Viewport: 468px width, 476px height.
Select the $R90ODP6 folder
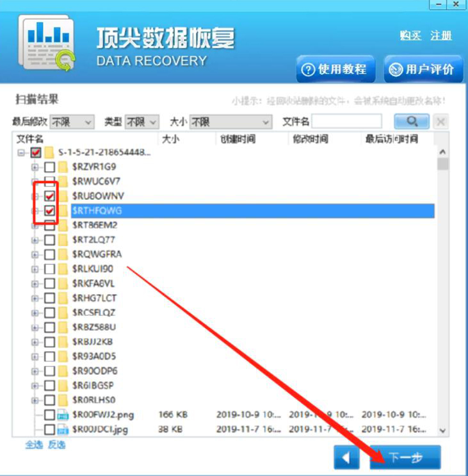pyautogui.click(x=95, y=371)
